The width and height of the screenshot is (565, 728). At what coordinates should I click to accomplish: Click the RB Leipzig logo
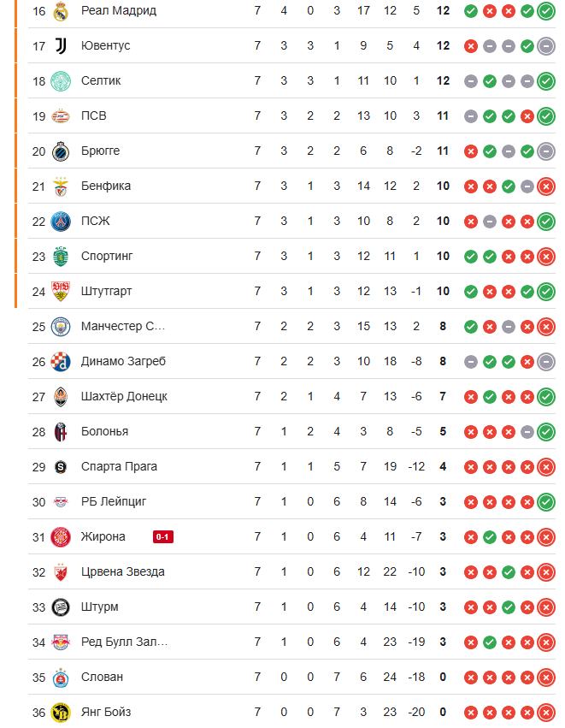(61, 502)
